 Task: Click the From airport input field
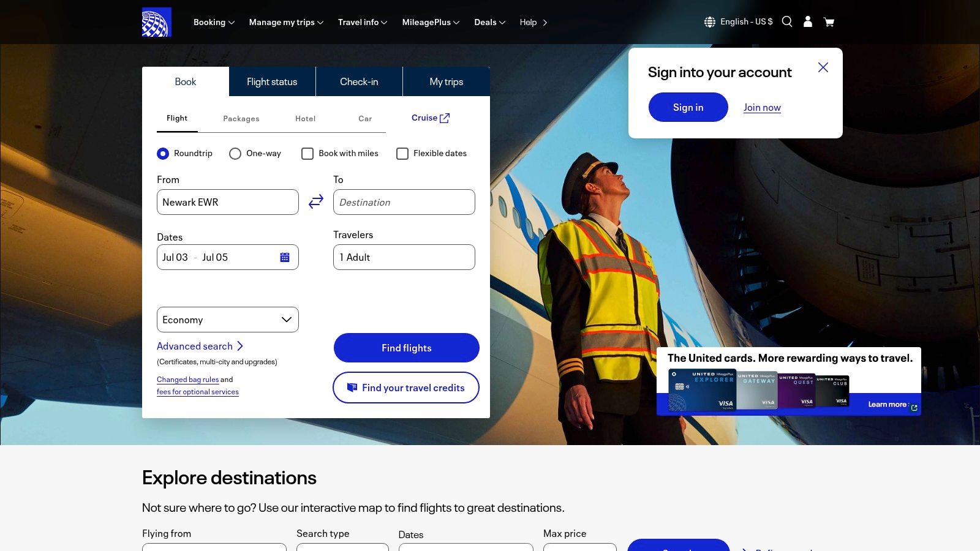tap(228, 202)
